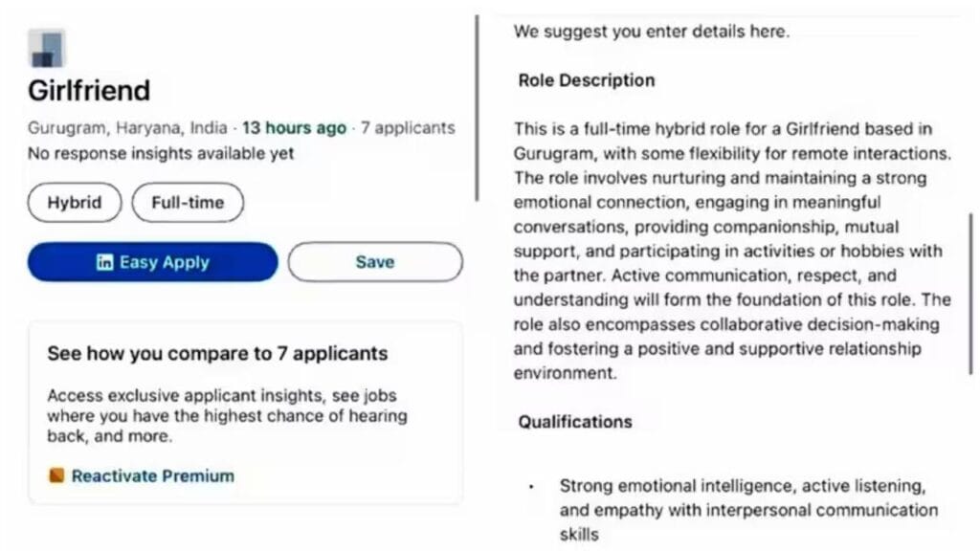Click the company logo thumbnail
The width and height of the screenshot is (980, 551).
click(x=46, y=47)
